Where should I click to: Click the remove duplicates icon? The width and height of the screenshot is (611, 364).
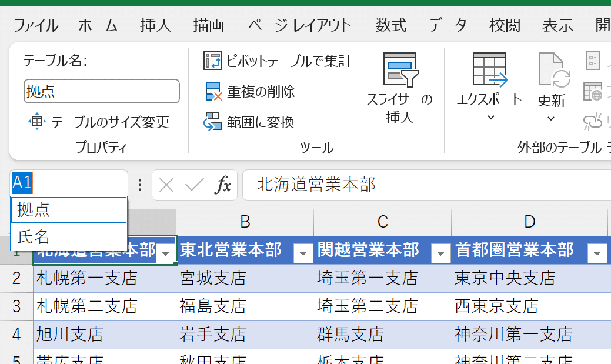pyautogui.click(x=212, y=92)
